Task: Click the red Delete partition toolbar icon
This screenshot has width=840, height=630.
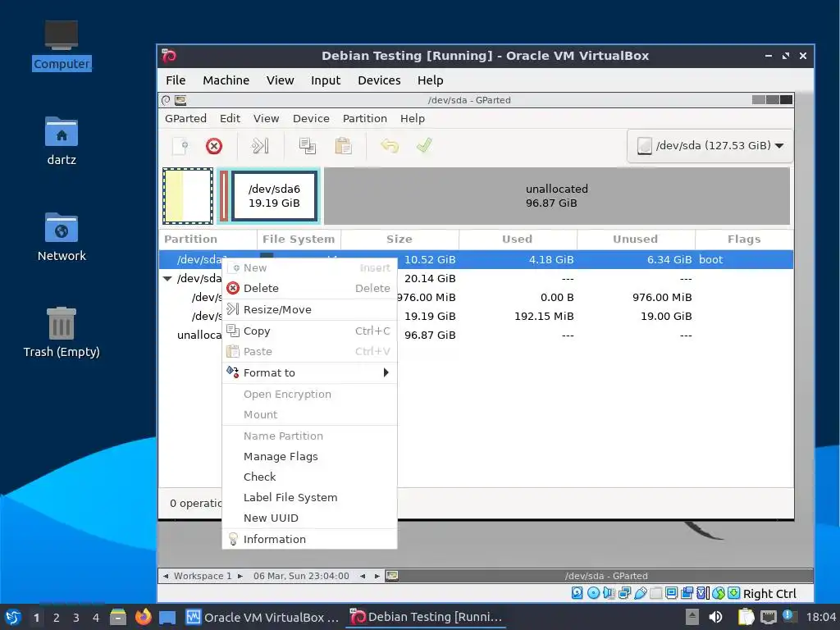Action: 214,146
